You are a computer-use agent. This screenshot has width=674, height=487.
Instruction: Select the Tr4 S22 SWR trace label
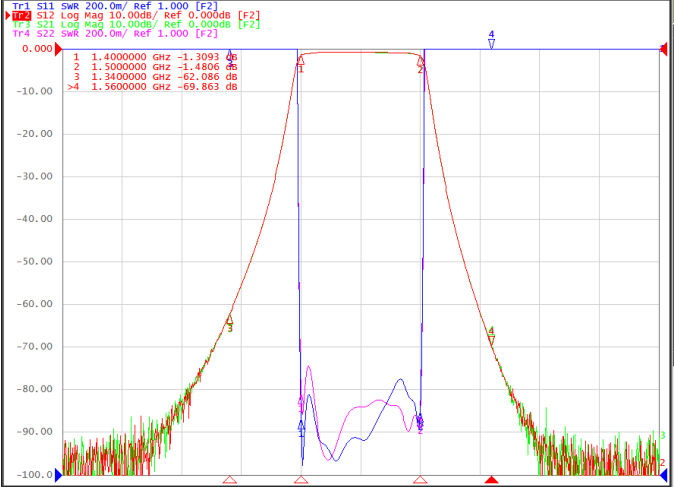(115, 34)
